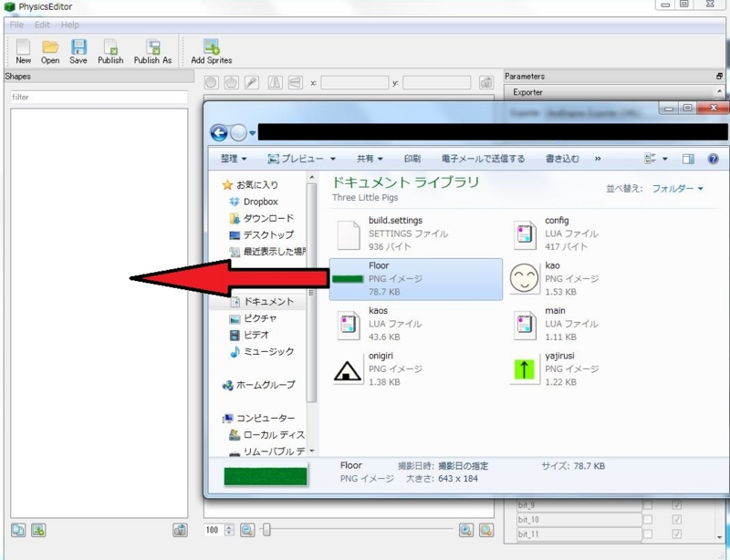Click the zoom out magnifier icon
Viewport: 730px width, 560px height.
click(x=247, y=530)
